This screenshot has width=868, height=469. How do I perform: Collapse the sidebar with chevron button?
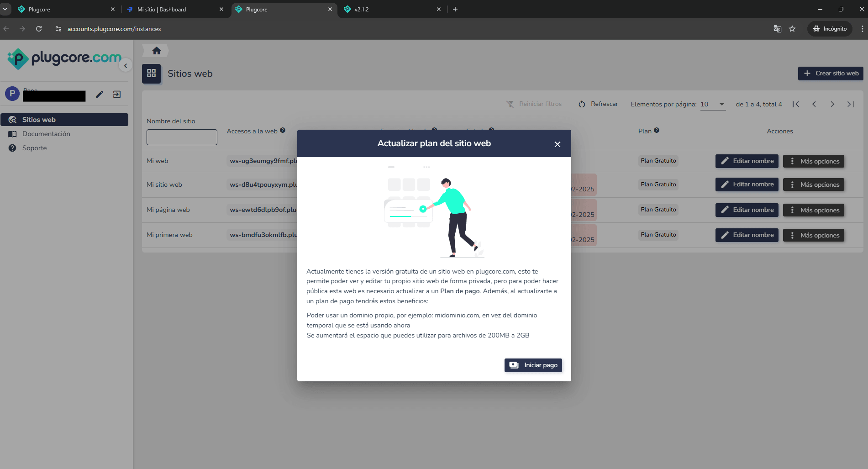(126, 66)
